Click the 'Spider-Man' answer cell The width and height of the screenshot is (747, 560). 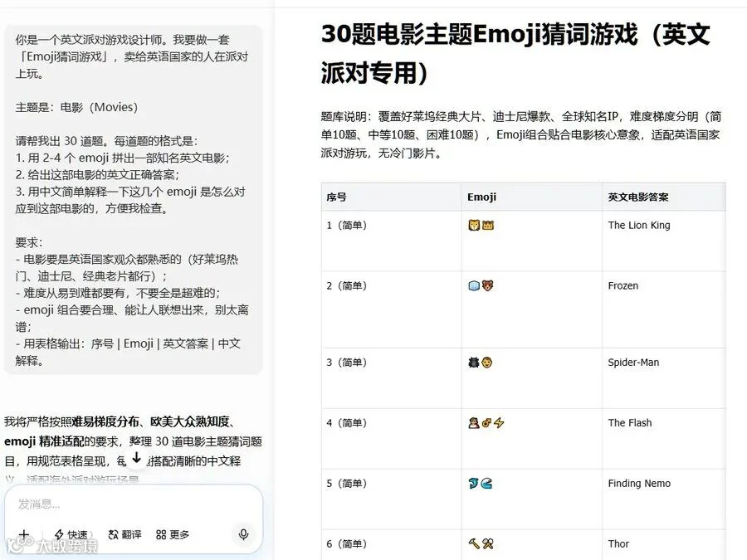coord(664,378)
